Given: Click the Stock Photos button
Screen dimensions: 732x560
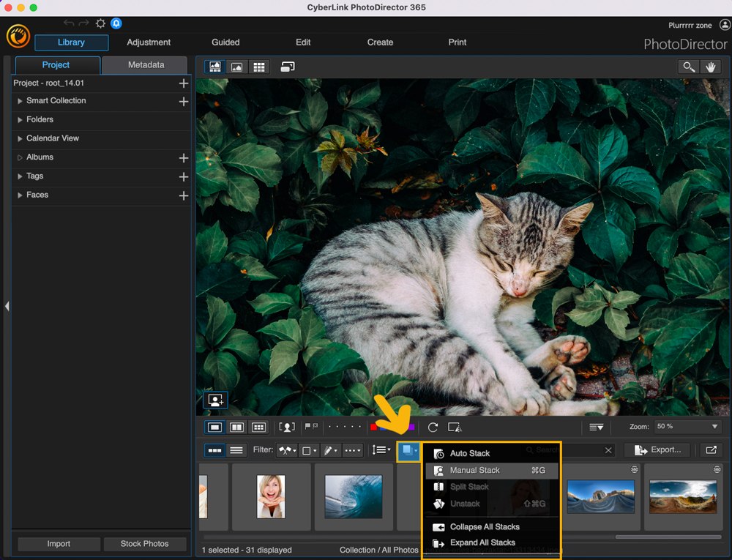Looking at the screenshot, I should (x=144, y=543).
